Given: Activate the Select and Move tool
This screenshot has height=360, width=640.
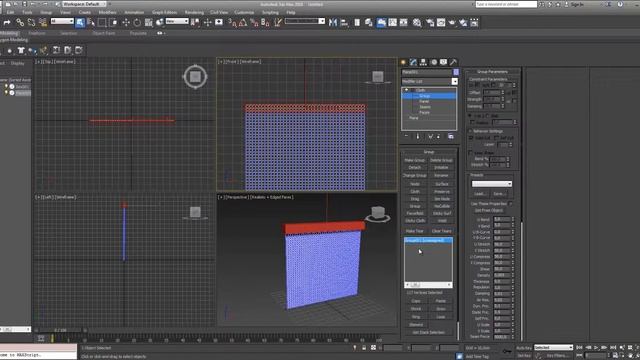Looking at the screenshot, I should click(x=126, y=22).
